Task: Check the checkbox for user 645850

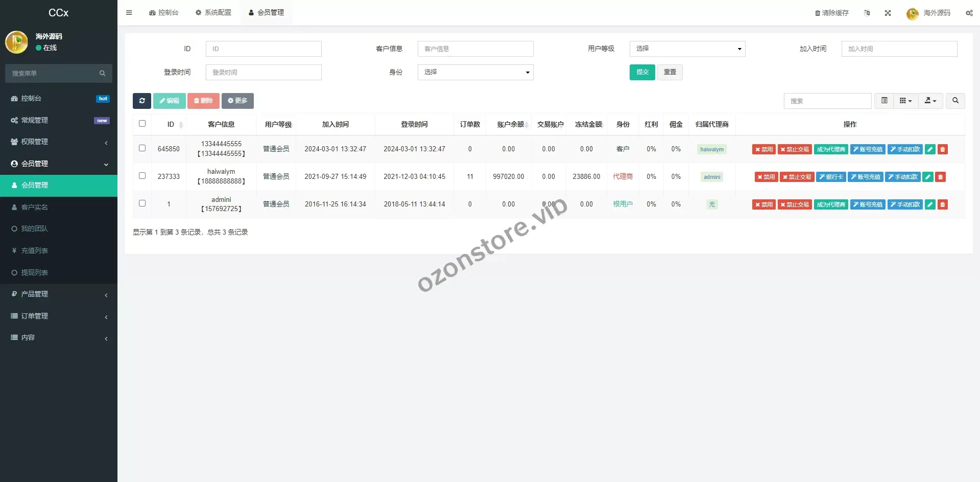Action: (142, 148)
